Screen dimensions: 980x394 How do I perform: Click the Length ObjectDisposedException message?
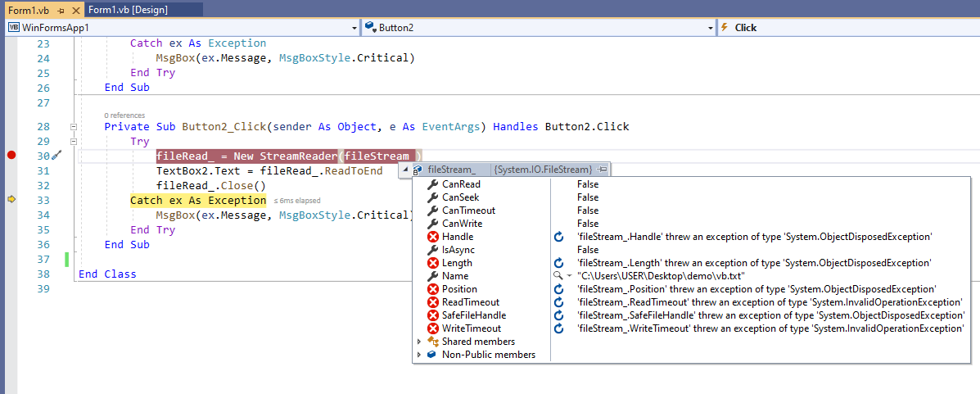pyautogui.click(x=755, y=263)
